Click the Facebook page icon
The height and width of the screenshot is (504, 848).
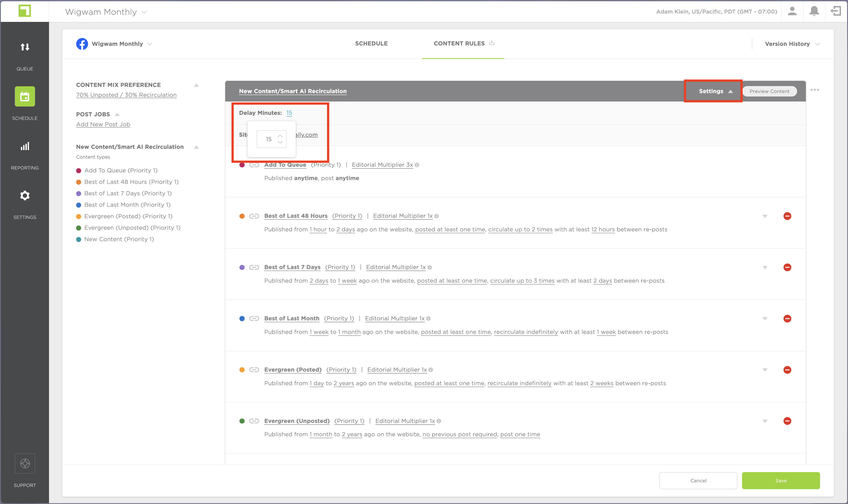[x=82, y=44]
